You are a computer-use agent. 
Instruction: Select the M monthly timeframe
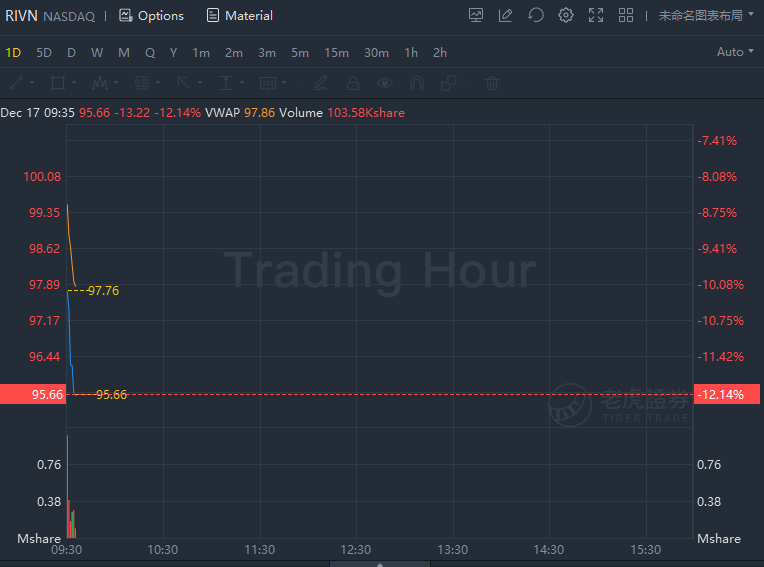124,53
